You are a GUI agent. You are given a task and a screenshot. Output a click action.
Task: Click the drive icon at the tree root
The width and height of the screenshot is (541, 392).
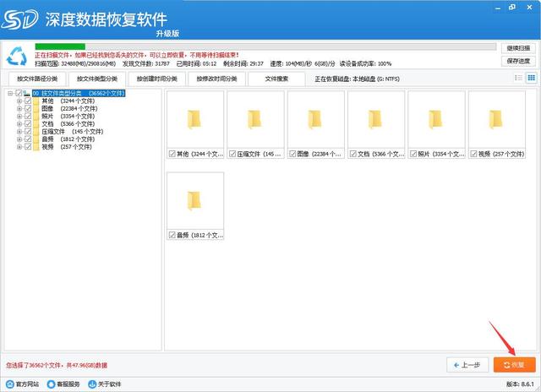(26, 93)
